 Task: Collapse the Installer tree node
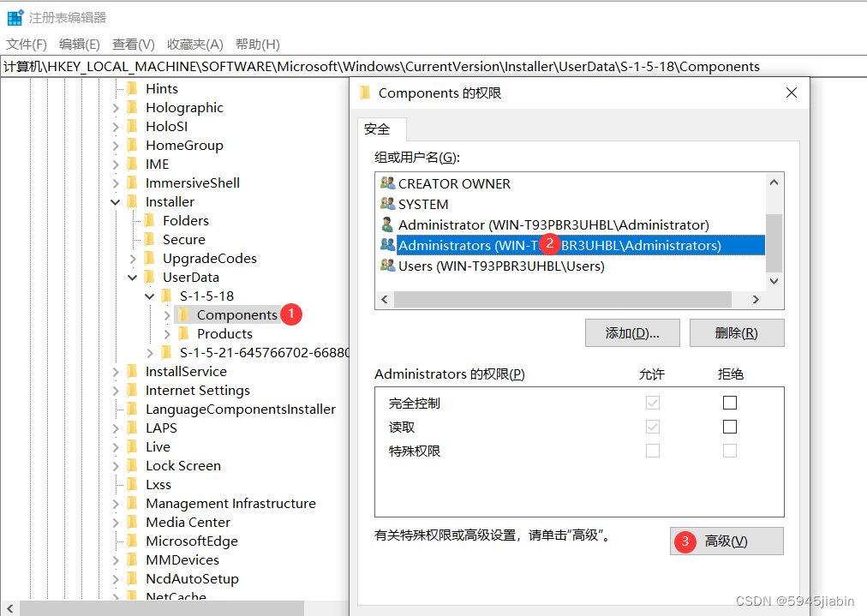[x=115, y=201]
